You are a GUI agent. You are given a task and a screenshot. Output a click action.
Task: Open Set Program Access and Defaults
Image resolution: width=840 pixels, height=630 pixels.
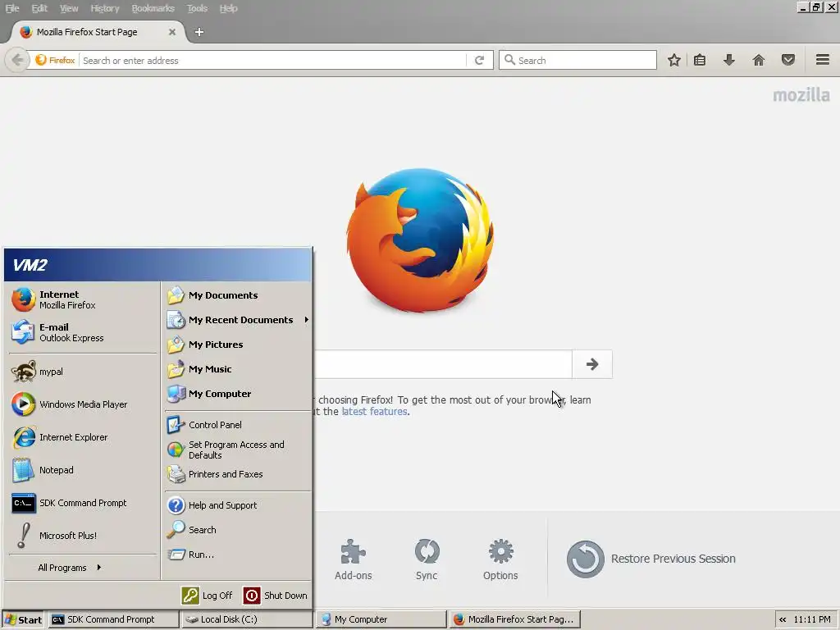tap(238, 450)
